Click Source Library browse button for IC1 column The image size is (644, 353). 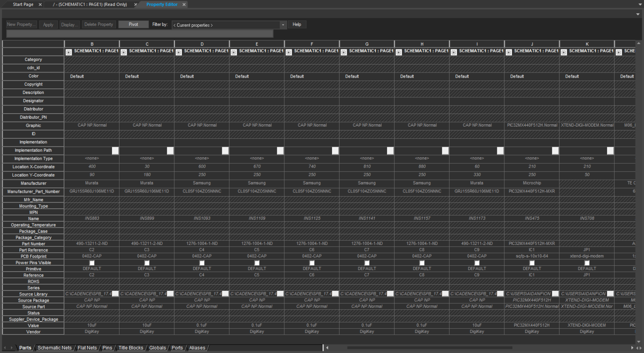[x=555, y=294]
